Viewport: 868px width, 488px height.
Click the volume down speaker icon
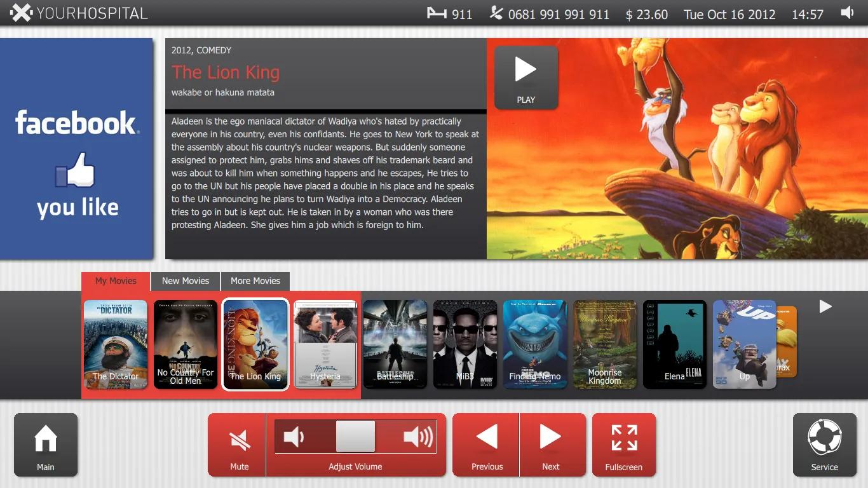(x=294, y=437)
